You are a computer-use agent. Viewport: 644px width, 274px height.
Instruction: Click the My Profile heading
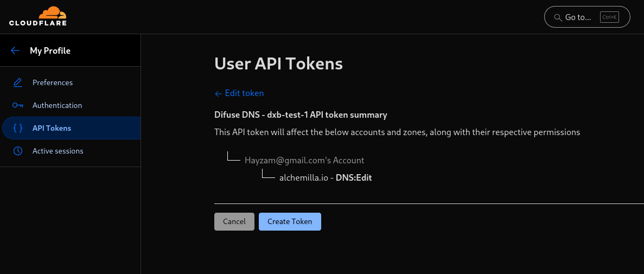(x=50, y=50)
